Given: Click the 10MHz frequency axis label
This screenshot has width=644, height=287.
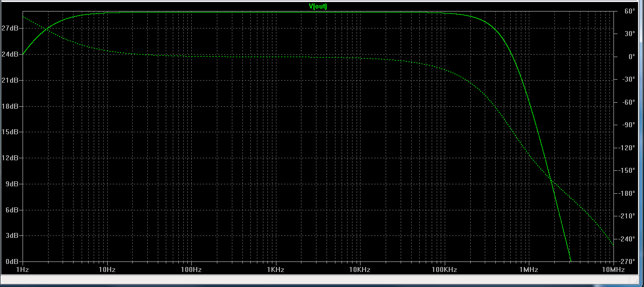Looking at the screenshot, I should point(613,269).
